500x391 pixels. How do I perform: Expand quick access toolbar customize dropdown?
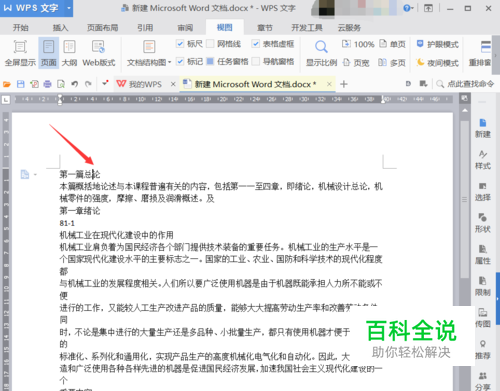pos(105,83)
